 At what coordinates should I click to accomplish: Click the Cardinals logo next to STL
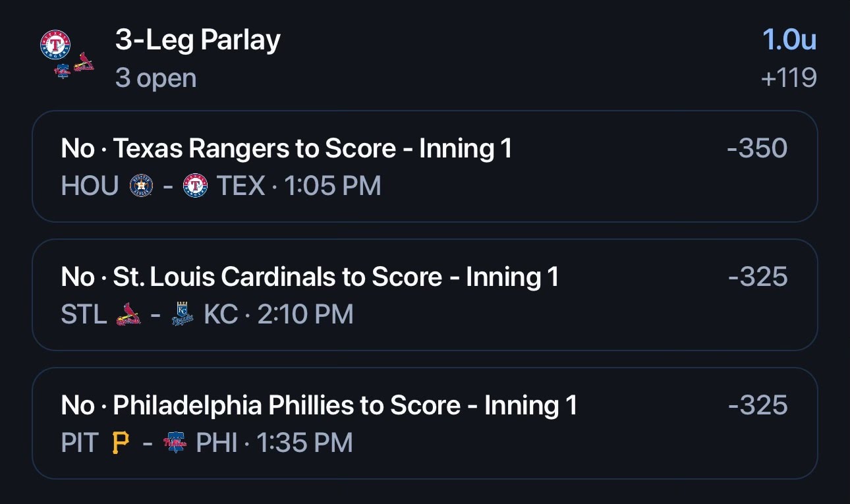(128, 314)
